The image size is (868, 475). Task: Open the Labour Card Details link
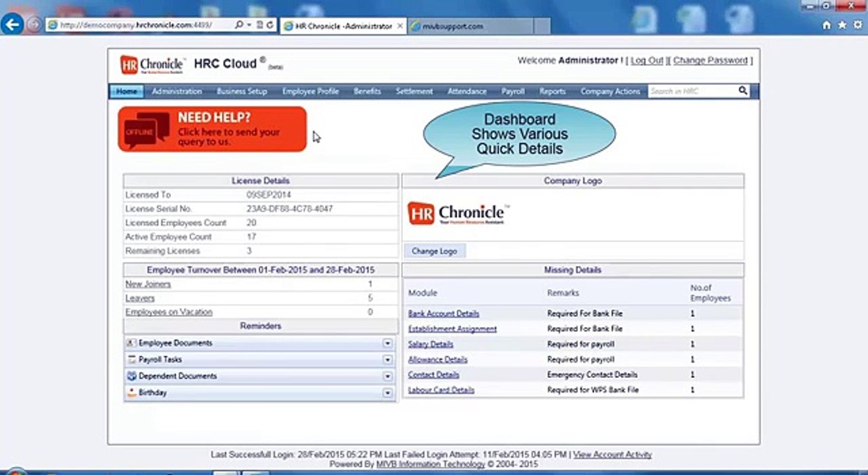coord(441,390)
